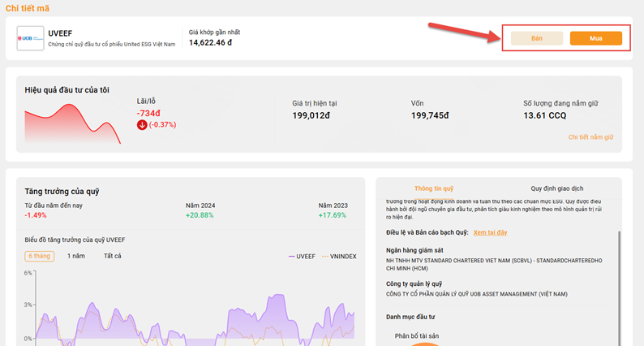Toggle the UVEEF legend series
This screenshot has width=644, height=346.
(x=302, y=257)
